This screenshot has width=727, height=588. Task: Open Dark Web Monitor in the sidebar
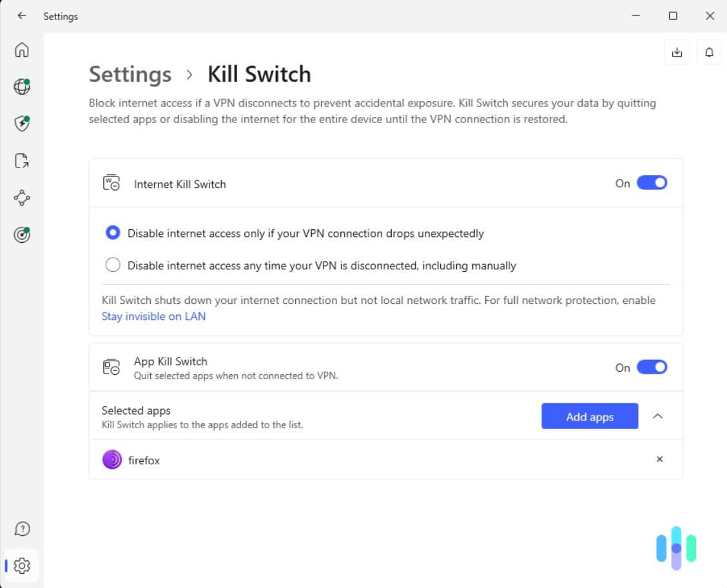[x=22, y=234]
